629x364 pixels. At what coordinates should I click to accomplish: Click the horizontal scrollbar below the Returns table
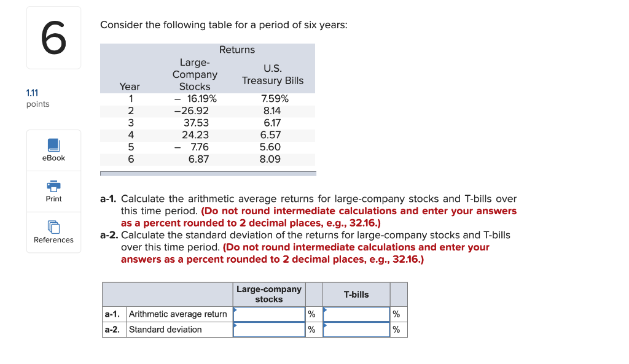point(208,173)
